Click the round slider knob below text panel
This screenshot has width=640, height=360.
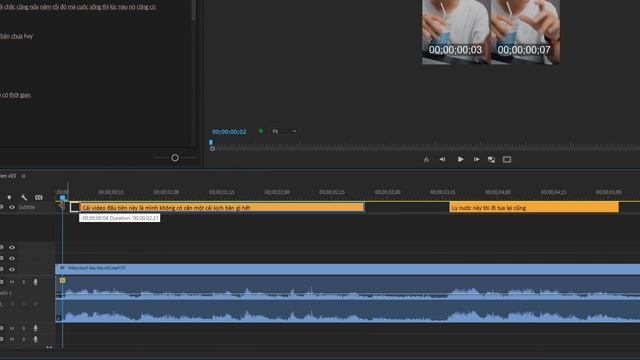[x=175, y=158]
